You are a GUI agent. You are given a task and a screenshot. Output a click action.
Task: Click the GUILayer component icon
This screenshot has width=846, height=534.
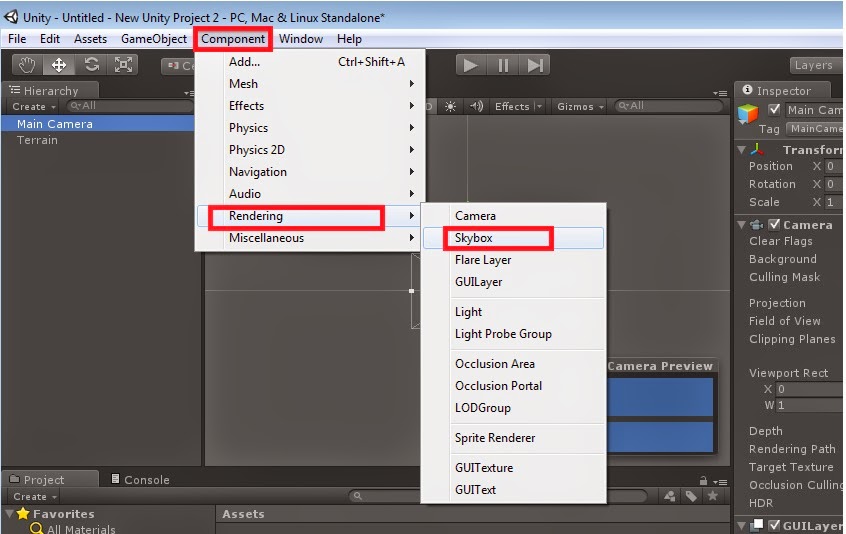[758, 525]
